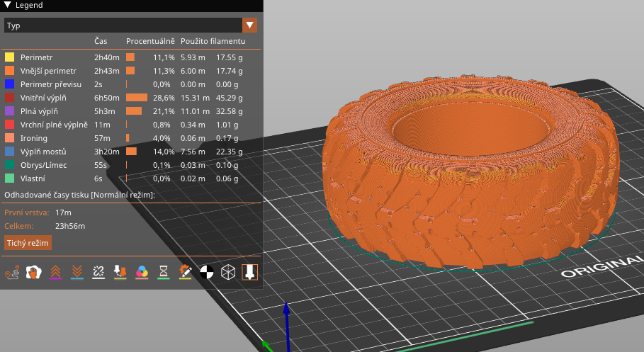Show retractions with the up-chevrons icon
Image resolution: width=644 pixels, height=352 pixels.
tap(55, 272)
